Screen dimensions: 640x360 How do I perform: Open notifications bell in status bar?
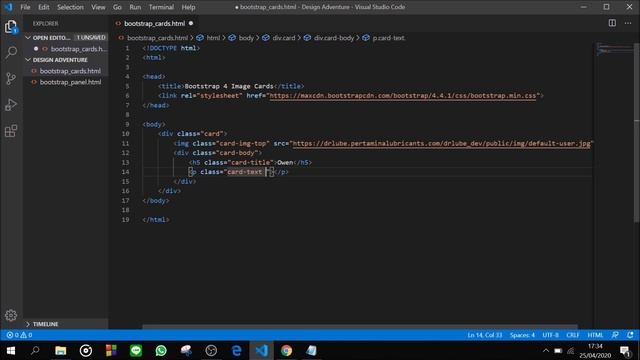tap(630, 335)
